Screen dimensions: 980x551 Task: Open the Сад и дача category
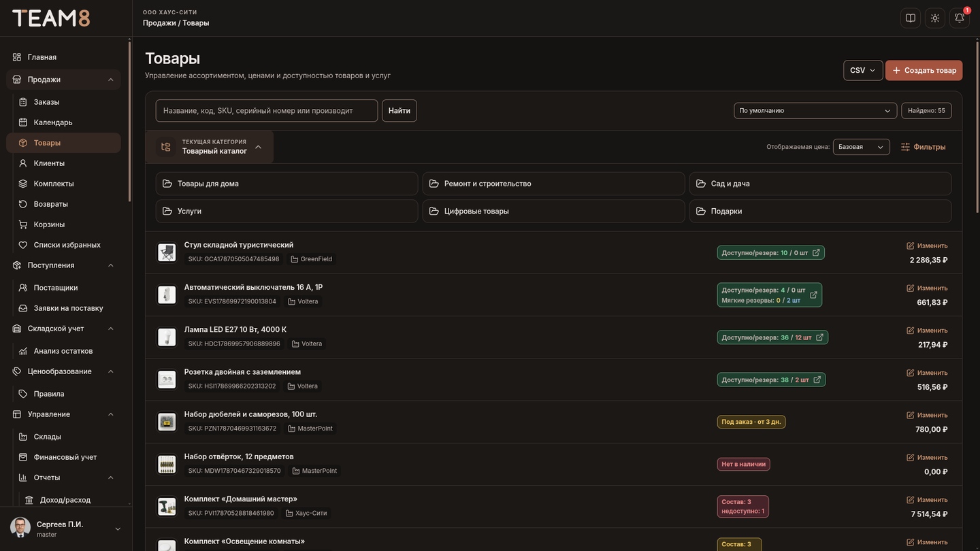point(820,184)
